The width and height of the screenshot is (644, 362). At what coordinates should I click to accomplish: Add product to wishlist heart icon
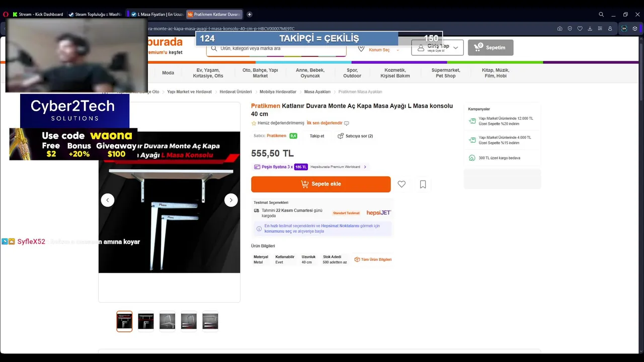coord(401,184)
